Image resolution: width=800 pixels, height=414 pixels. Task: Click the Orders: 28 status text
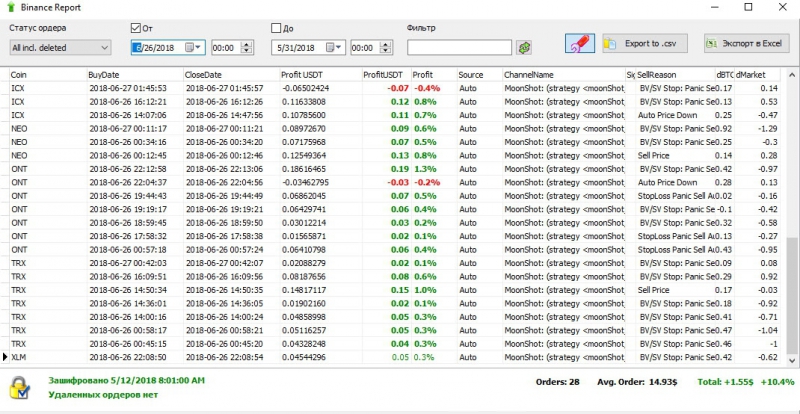tap(557, 382)
